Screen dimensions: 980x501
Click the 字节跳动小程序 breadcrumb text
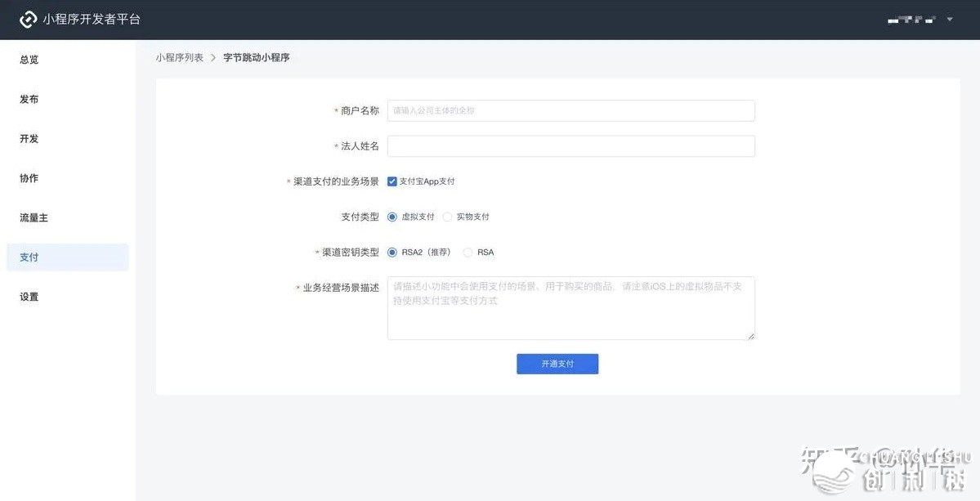(257, 57)
